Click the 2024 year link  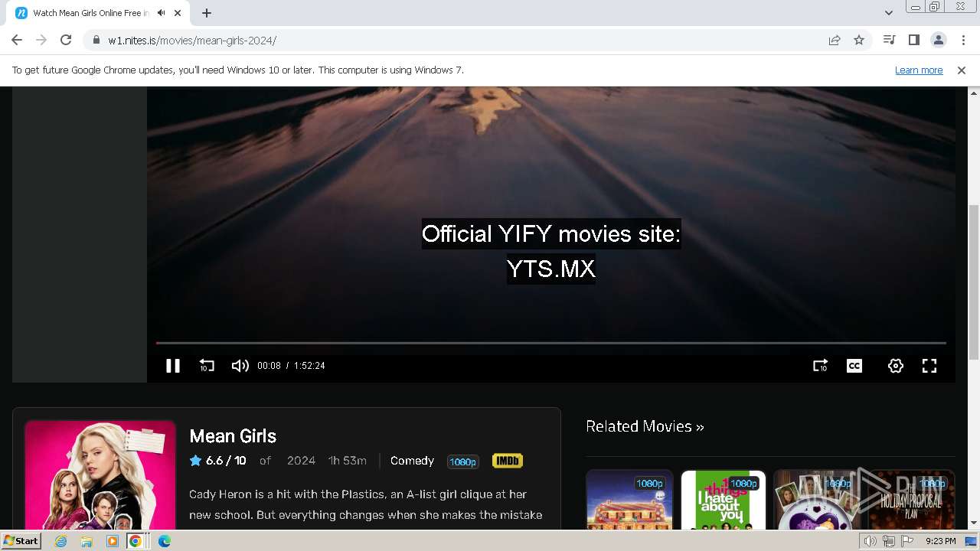click(x=301, y=461)
